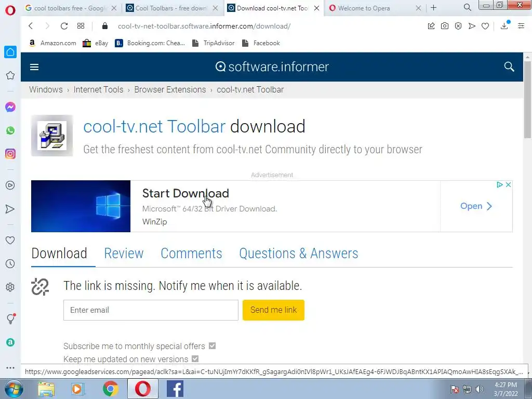Click the padlock site security icon
Viewport: 532px width, 399px height.
105,26
